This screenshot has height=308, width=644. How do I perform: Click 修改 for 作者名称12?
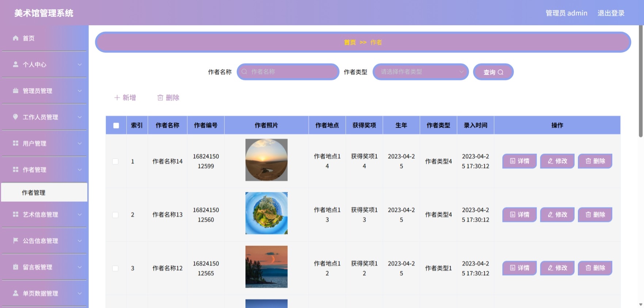[557, 268]
